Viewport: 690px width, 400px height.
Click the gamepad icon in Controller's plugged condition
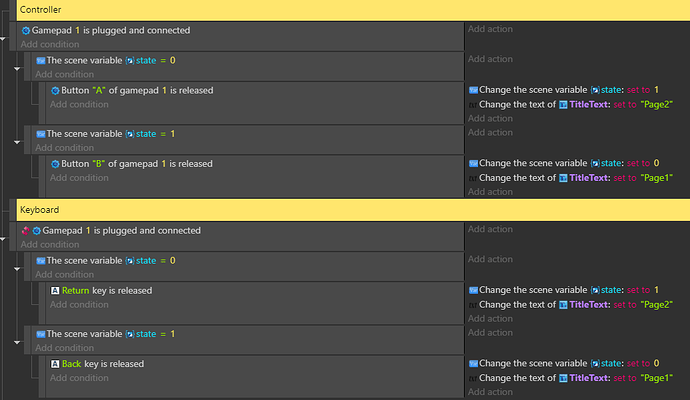(x=26, y=31)
